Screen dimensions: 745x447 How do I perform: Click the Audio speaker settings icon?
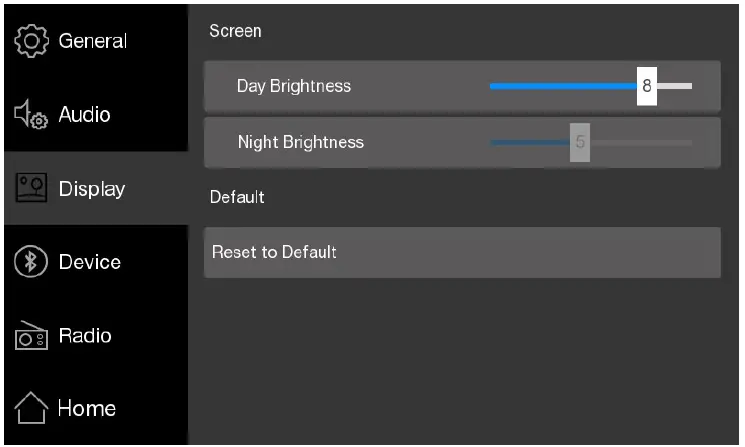[31, 116]
